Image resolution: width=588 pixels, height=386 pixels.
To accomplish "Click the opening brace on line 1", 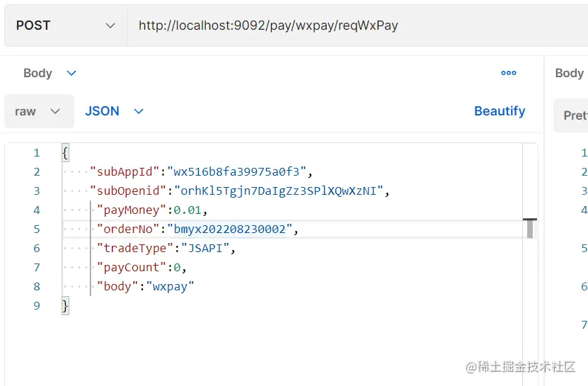I will (65, 153).
